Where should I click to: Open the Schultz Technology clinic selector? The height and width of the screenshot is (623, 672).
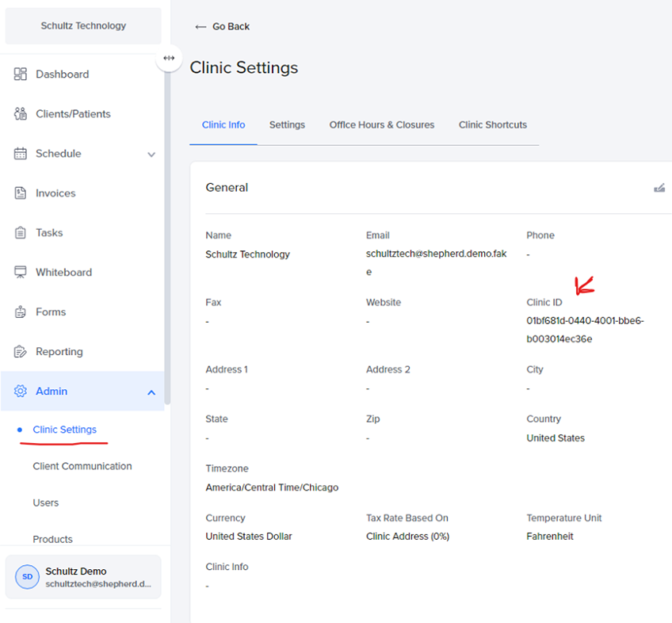pyautogui.click(x=83, y=26)
